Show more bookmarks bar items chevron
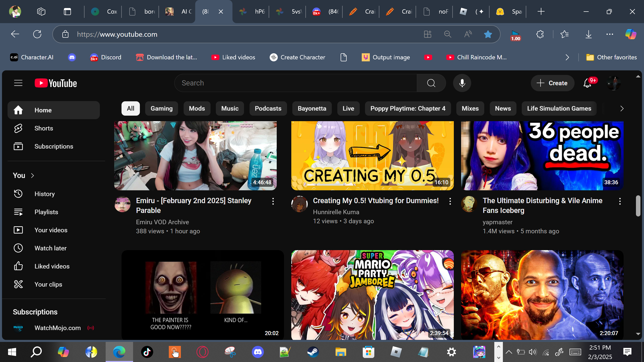The image size is (644, 362). 567,57
